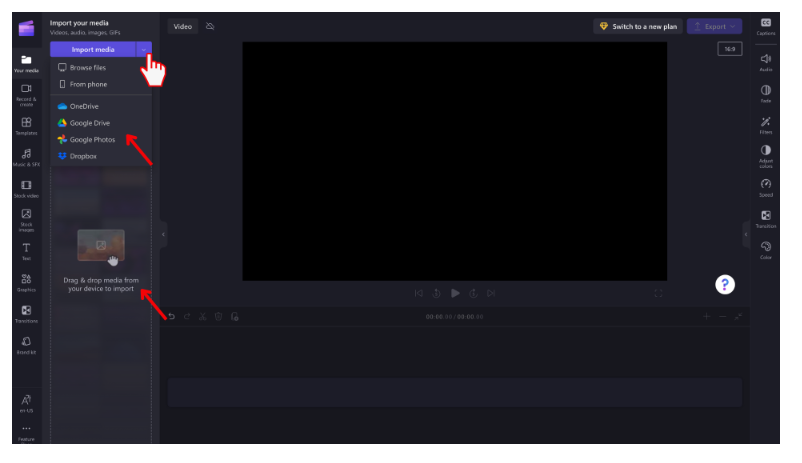Change the 16:9 aspect ratio
The height and width of the screenshot is (463, 802).
pos(729,49)
